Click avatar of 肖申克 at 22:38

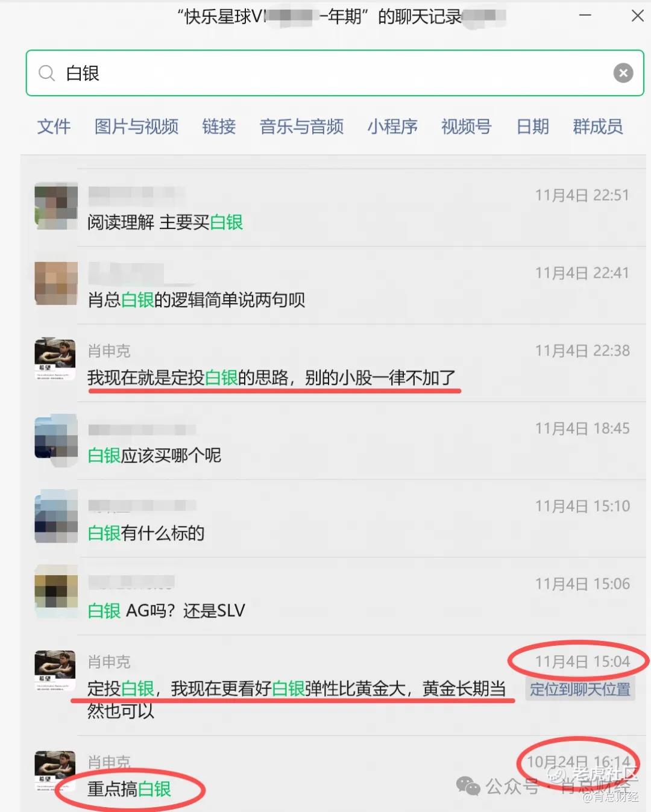click(x=55, y=359)
